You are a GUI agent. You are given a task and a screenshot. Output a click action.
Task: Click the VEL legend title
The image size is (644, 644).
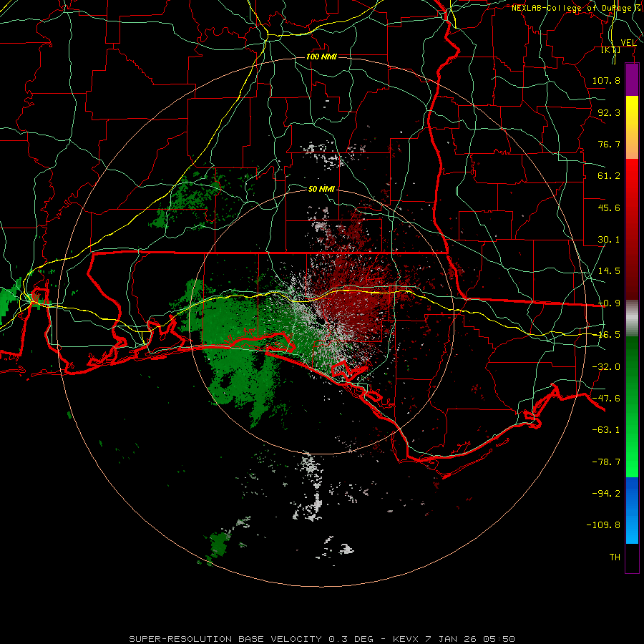[x=628, y=43]
